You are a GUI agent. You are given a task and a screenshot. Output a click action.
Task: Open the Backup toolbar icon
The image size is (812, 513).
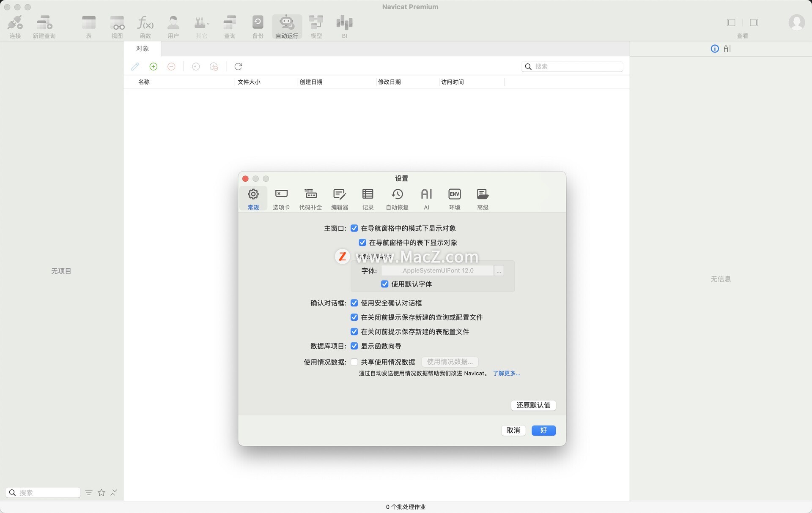click(x=258, y=27)
